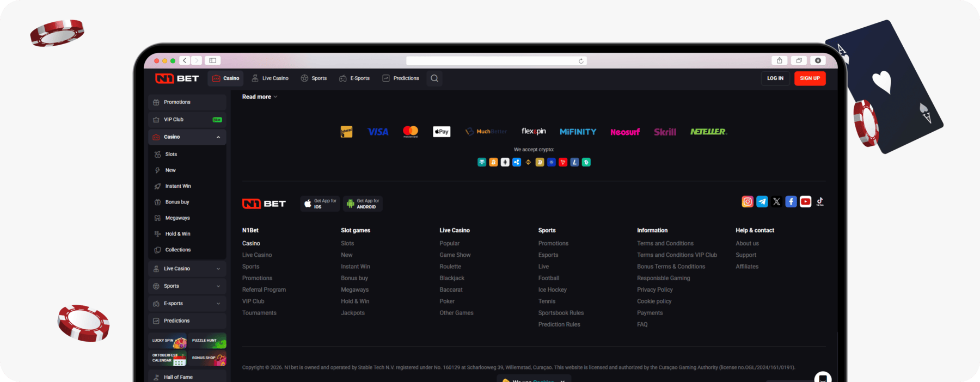Image resolution: width=980 pixels, height=382 pixels.
Task: Click the LOG IN button
Action: (x=775, y=78)
